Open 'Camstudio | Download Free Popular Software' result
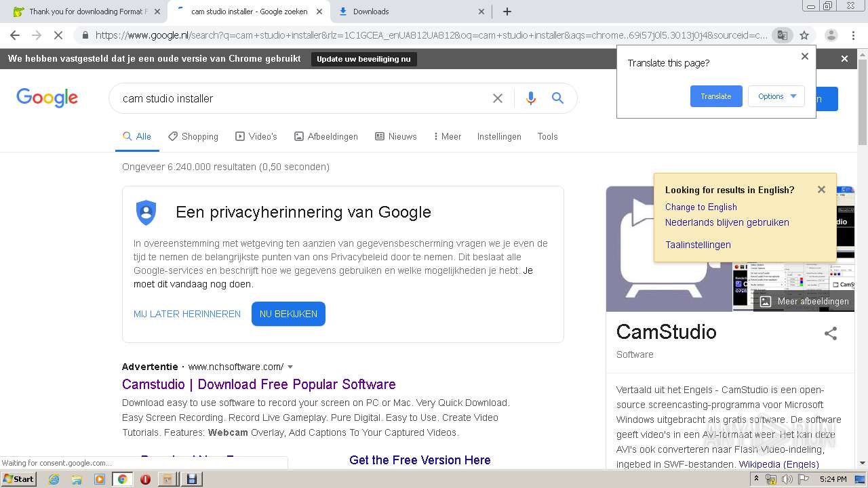This screenshot has width=868, height=488. click(x=259, y=384)
